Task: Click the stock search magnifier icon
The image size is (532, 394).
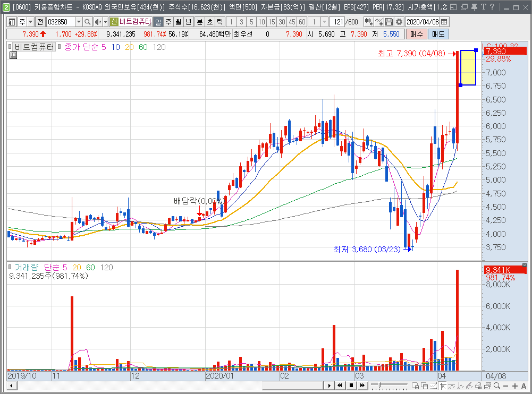Action: 88,22
